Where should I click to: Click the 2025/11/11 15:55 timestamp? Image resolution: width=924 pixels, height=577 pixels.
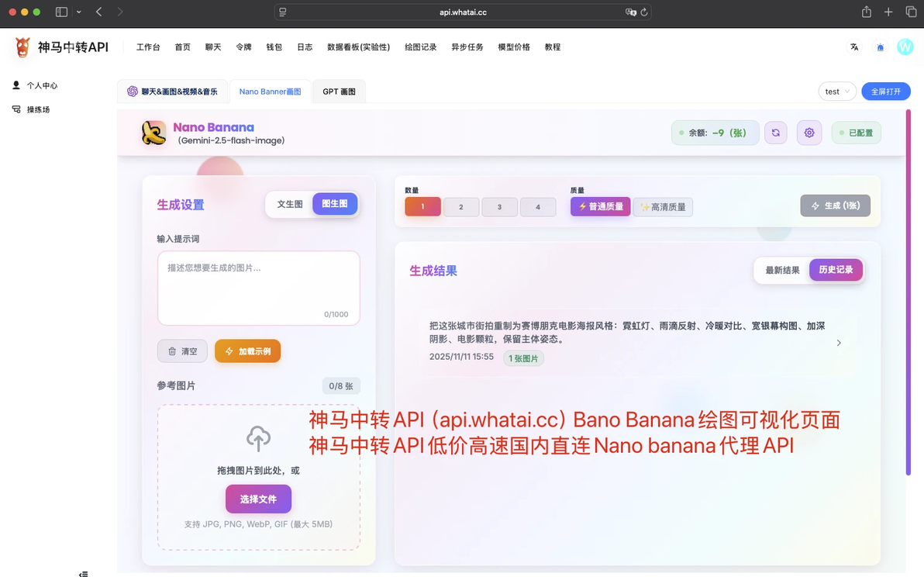tap(461, 357)
